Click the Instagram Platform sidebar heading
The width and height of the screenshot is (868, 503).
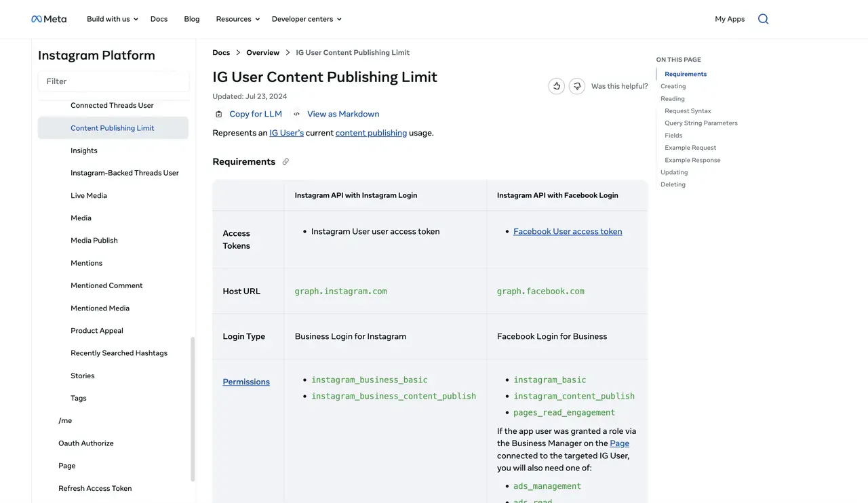point(96,56)
